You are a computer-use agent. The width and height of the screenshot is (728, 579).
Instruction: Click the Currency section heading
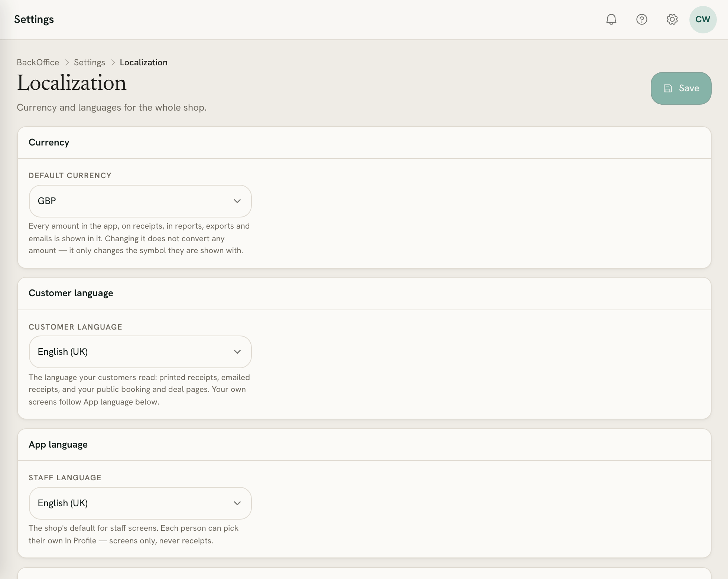49,143
